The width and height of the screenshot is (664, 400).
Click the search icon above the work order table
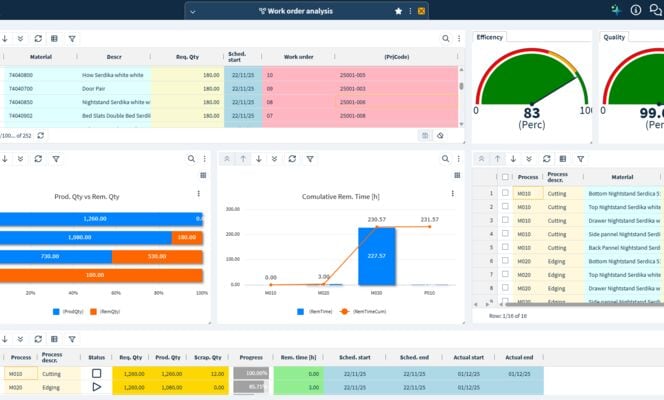(x=446, y=39)
